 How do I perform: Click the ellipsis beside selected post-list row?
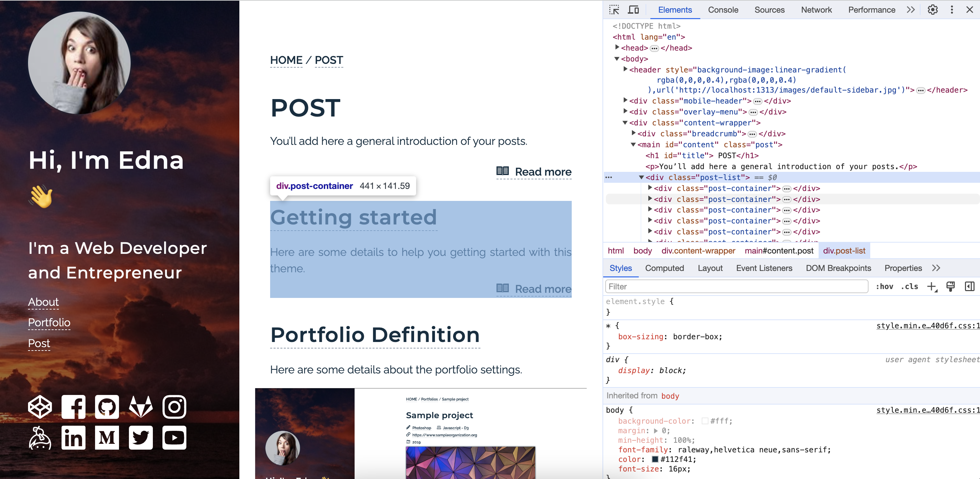click(609, 178)
